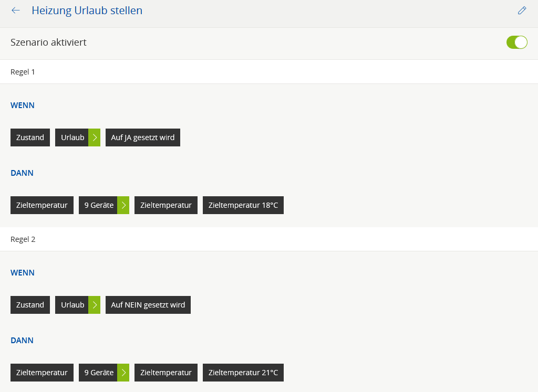Click the Zustand tag in Regel 1
Screen dimensions: 538x392
point(30,137)
